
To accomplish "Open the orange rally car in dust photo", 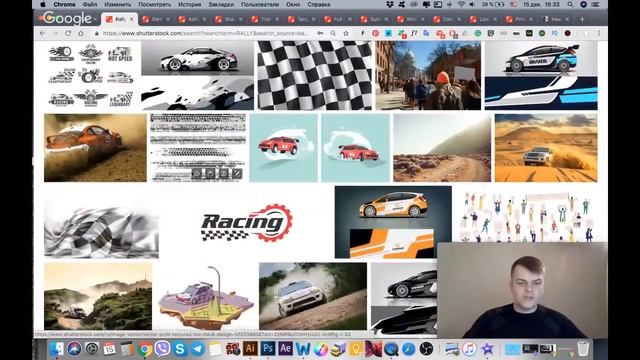I will pyautogui.click(x=95, y=148).
